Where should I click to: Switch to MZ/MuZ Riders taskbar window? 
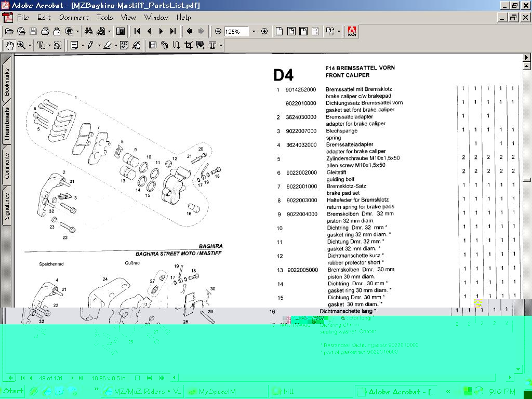(142, 392)
